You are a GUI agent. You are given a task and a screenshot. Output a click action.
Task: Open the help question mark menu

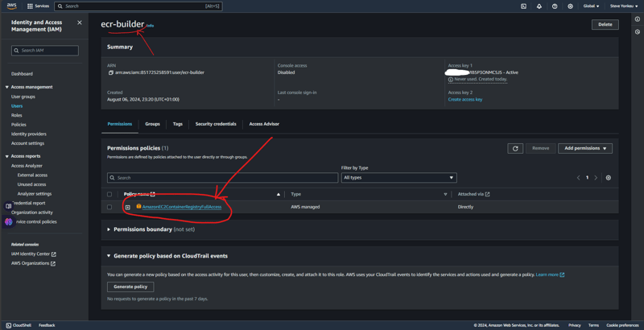point(555,6)
